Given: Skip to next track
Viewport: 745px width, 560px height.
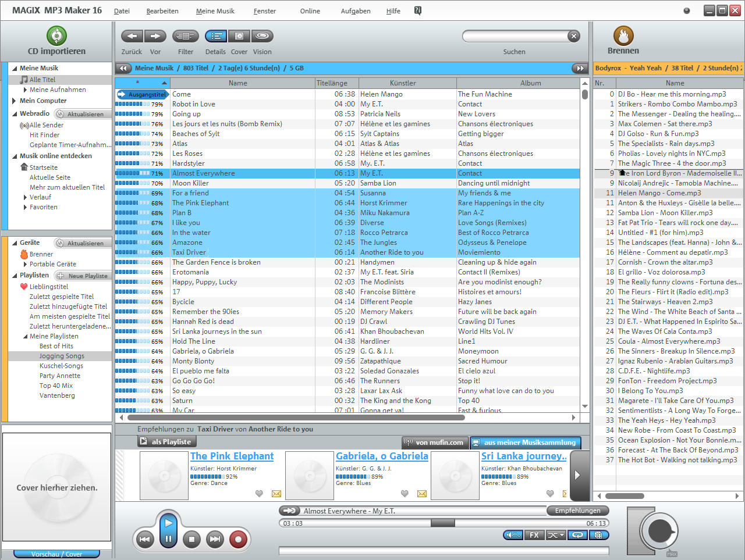Looking at the screenshot, I should pos(215,539).
